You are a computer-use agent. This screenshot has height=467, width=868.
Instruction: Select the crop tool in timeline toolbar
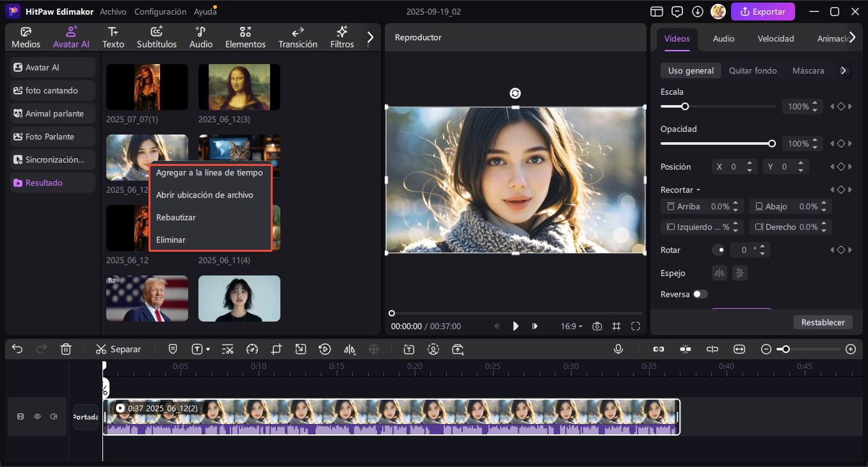coord(276,349)
